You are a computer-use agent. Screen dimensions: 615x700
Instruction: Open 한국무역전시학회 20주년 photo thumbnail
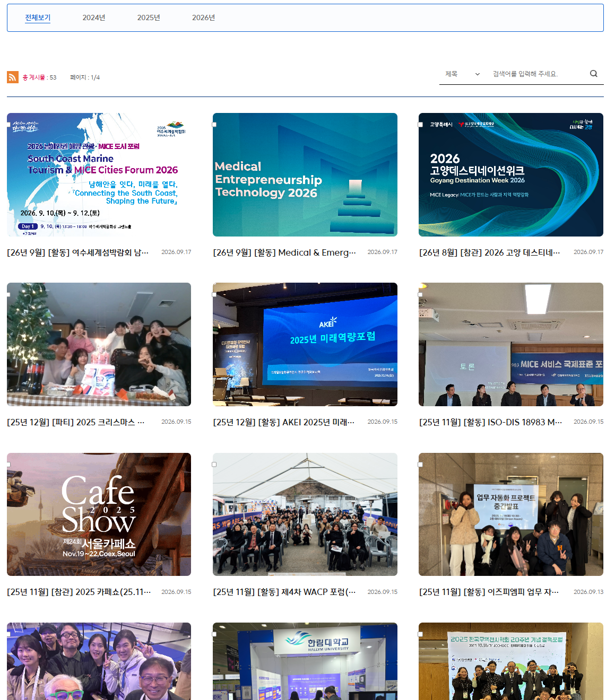(511, 661)
